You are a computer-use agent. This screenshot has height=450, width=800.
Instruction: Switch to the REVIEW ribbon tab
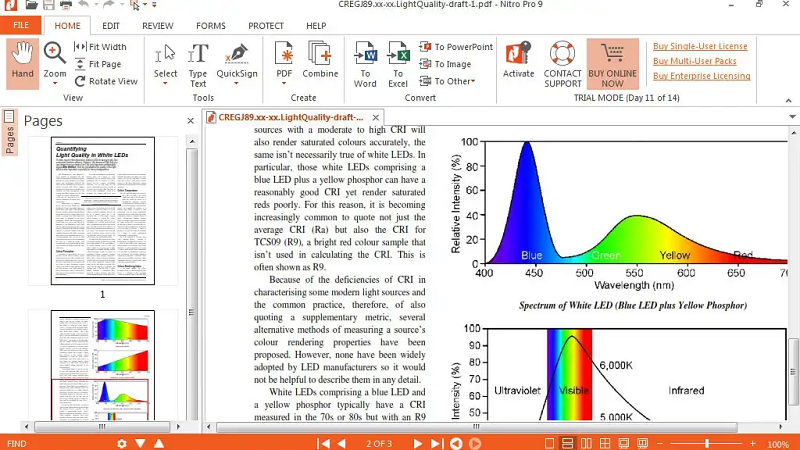pos(157,26)
